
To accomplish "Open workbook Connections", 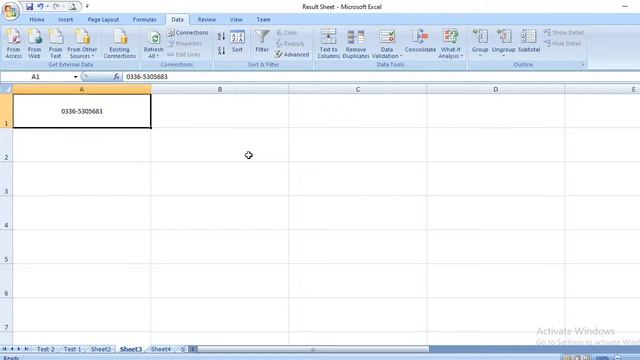I will (188, 32).
